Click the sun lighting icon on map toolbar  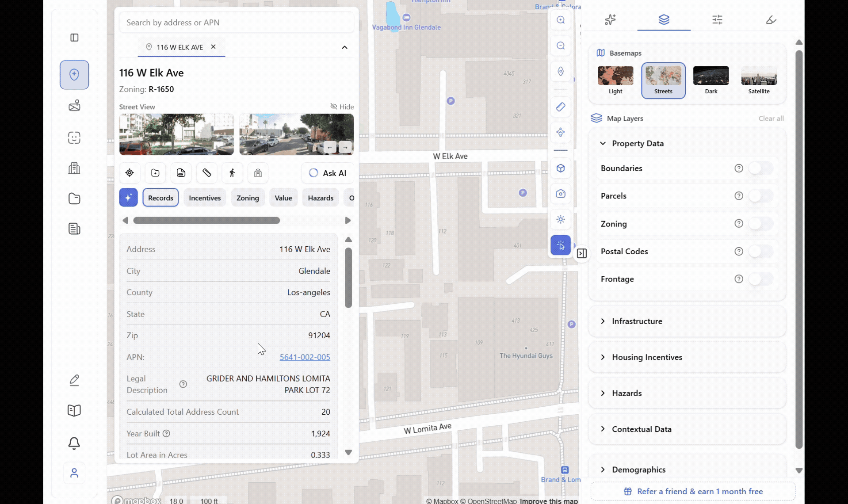561,219
